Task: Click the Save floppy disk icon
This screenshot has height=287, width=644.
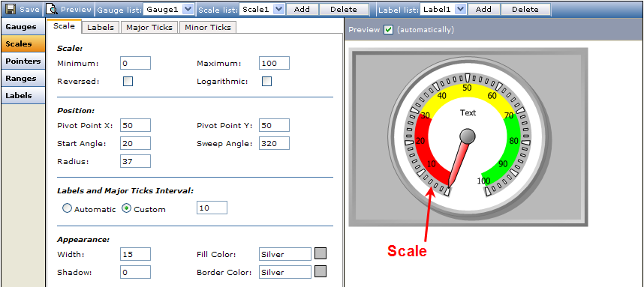Action: [x=10, y=9]
